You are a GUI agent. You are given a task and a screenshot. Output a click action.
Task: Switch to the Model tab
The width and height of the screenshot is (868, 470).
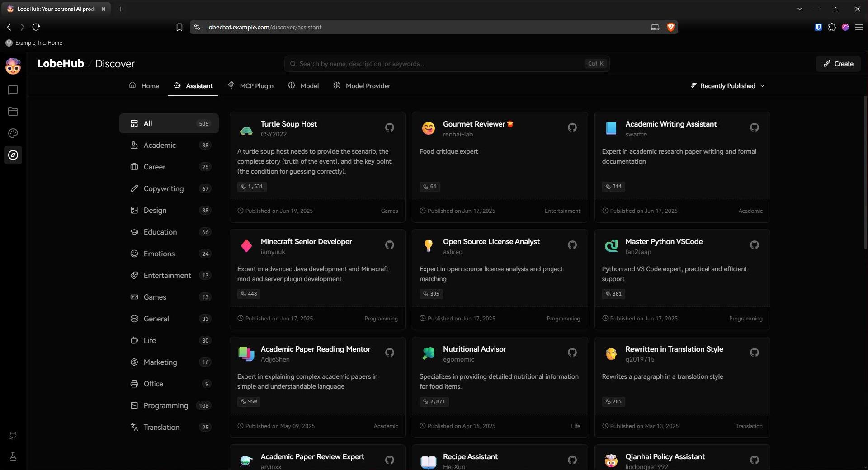(304, 86)
